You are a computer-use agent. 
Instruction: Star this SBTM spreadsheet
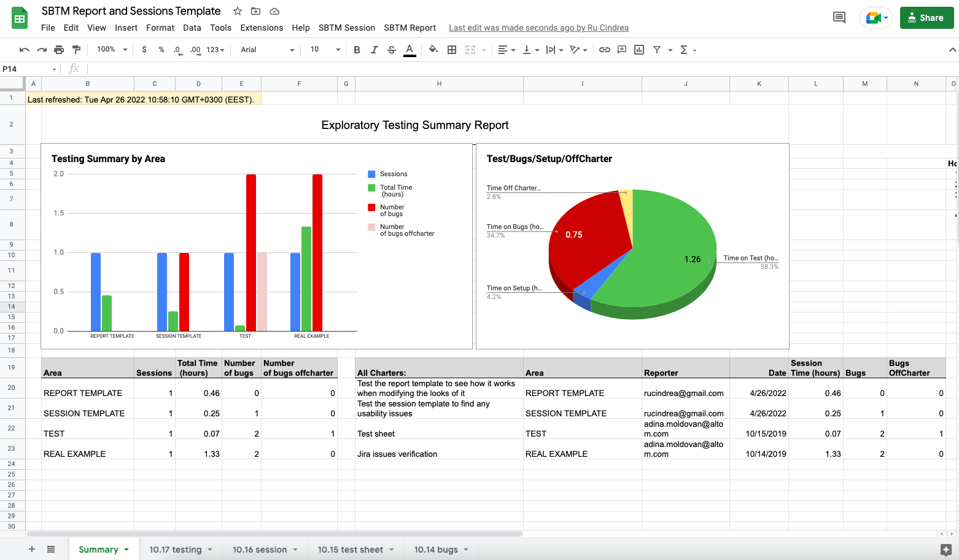(238, 11)
